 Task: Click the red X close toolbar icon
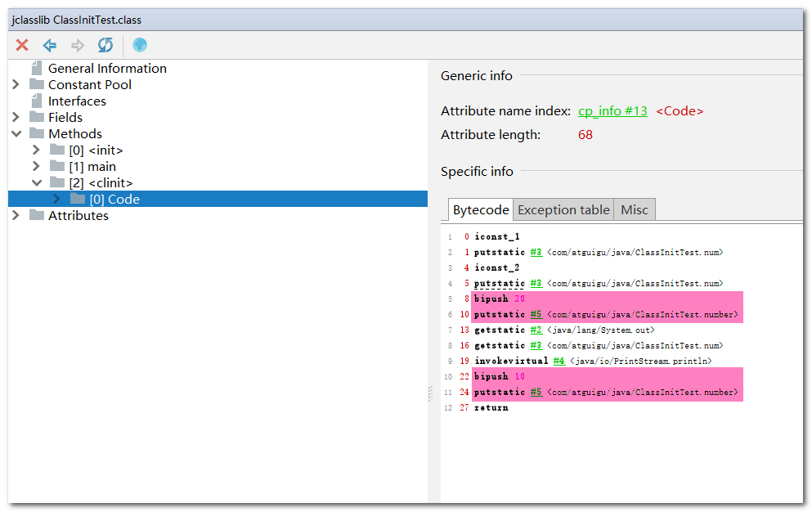tap(22, 45)
